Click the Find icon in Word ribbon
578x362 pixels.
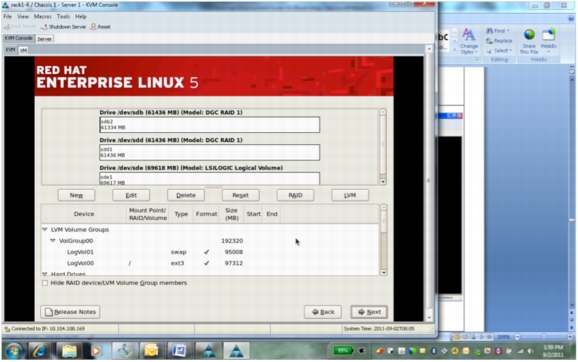[x=490, y=31]
